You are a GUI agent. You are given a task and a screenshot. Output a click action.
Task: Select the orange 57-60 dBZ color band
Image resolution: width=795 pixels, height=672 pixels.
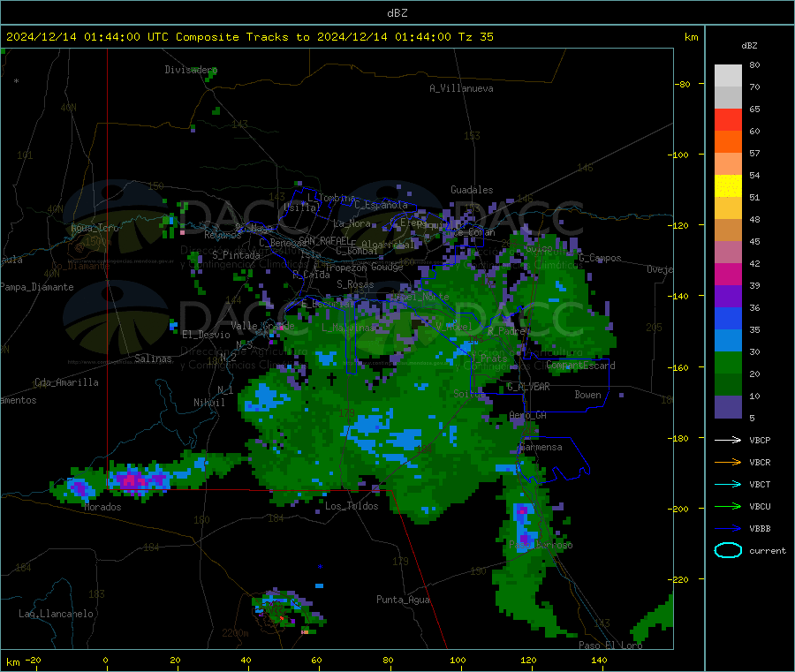(728, 142)
